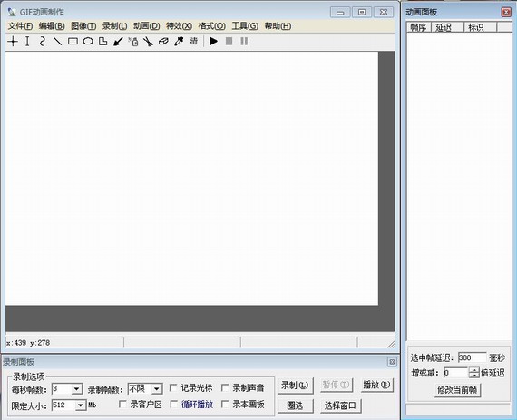Select the straight line tool
The image size is (517, 420).
coord(58,42)
